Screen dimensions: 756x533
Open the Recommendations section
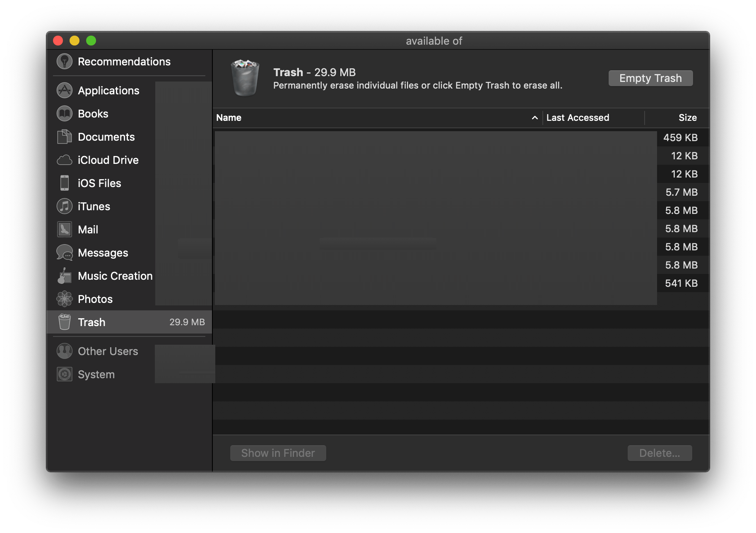124,61
